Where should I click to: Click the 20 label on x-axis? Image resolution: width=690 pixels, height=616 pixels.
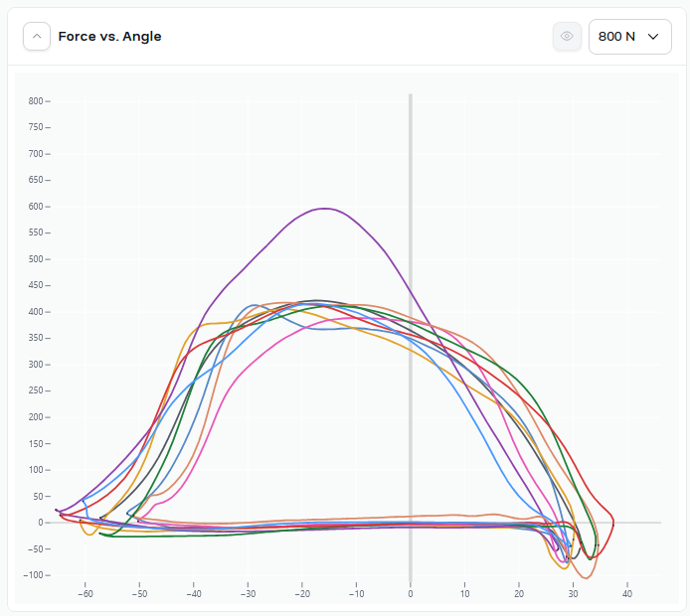click(x=519, y=593)
